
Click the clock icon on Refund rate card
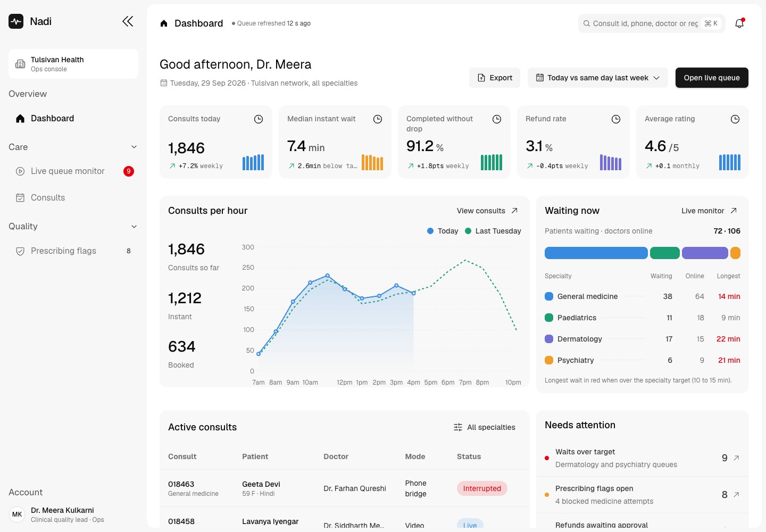point(616,119)
